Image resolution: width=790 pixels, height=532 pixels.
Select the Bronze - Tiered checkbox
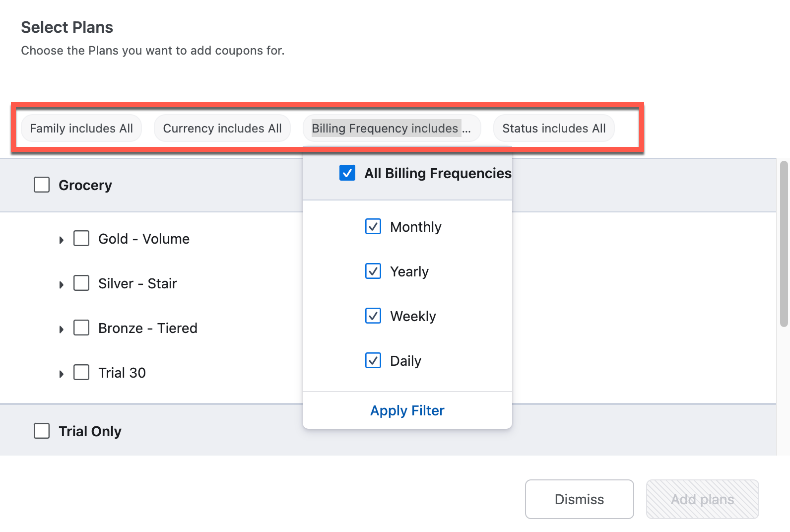81,328
